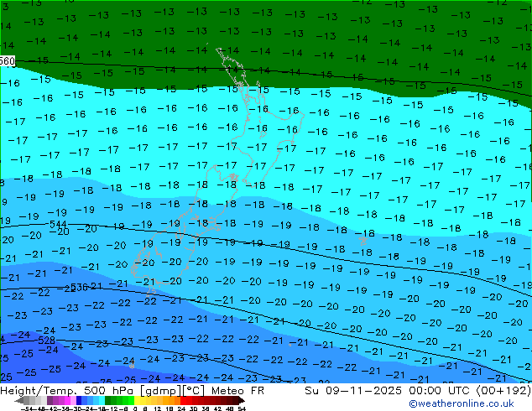Pick the bright red legend swatch above 24
The width and height of the screenshot is (532, 411).
pos(183,400)
